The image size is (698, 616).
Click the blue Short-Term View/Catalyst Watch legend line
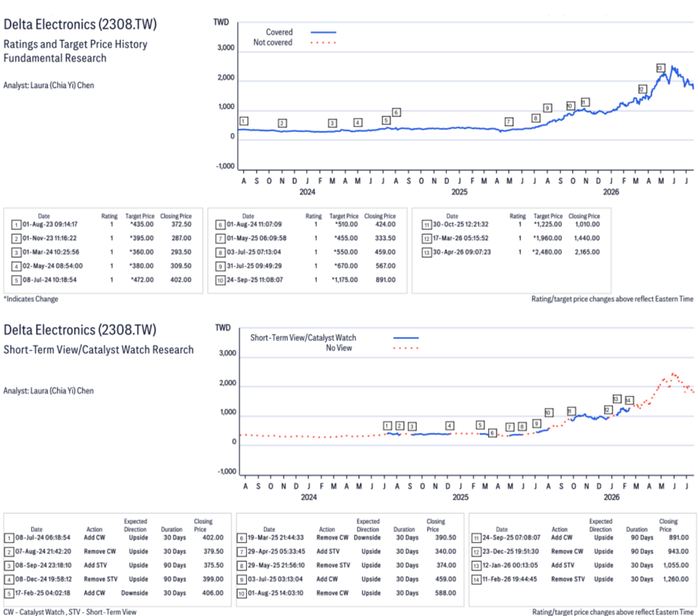[x=406, y=338]
